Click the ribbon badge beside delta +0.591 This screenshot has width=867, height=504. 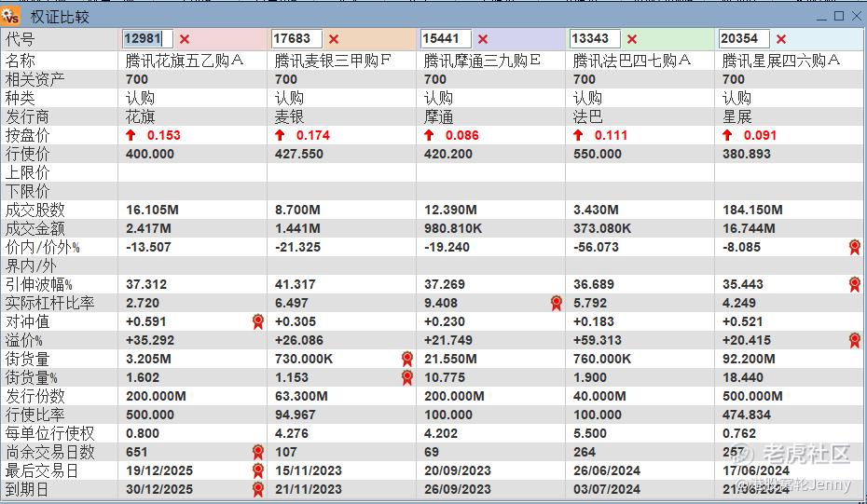[x=257, y=321]
